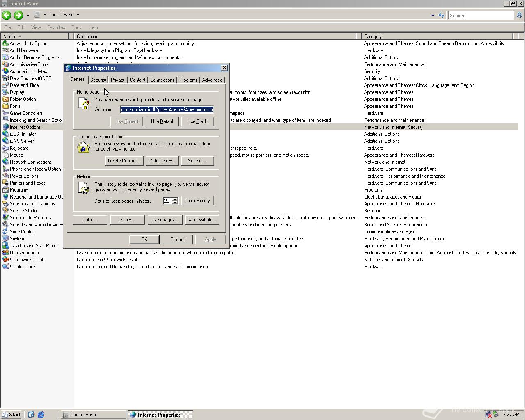Click the green Forward arrow button

coord(18,15)
